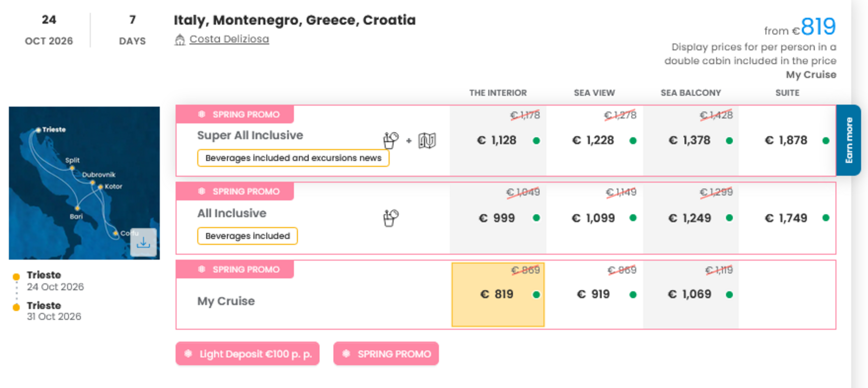The height and width of the screenshot is (388, 868).
Task: Toggle availability dot for Interior Super All Inclusive
Action: 536,140
